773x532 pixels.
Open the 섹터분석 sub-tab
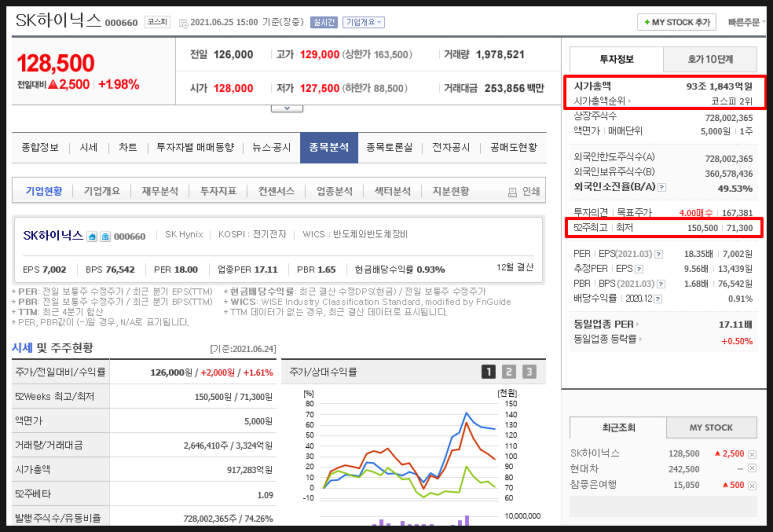tap(393, 191)
